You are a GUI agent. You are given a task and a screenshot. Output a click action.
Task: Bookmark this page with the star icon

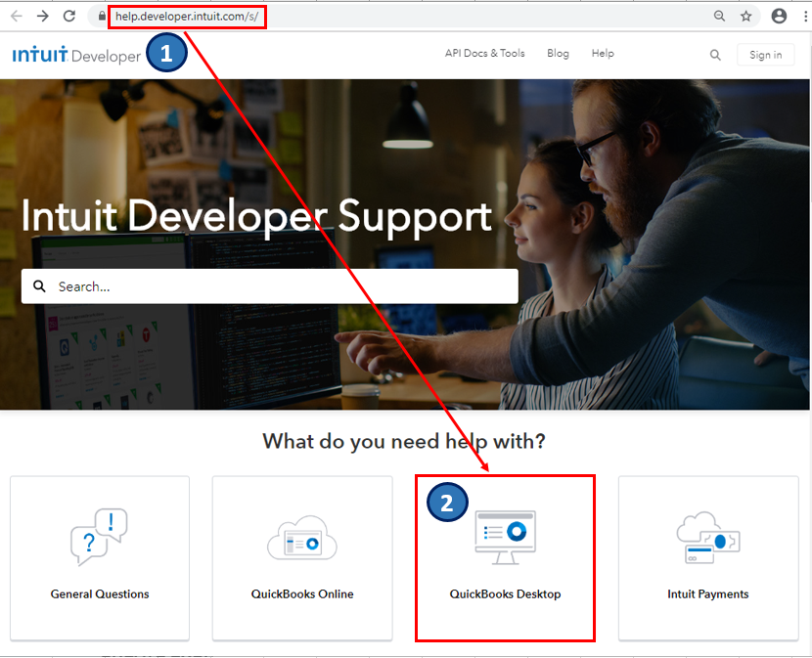pyautogui.click(x=745, y=16)
